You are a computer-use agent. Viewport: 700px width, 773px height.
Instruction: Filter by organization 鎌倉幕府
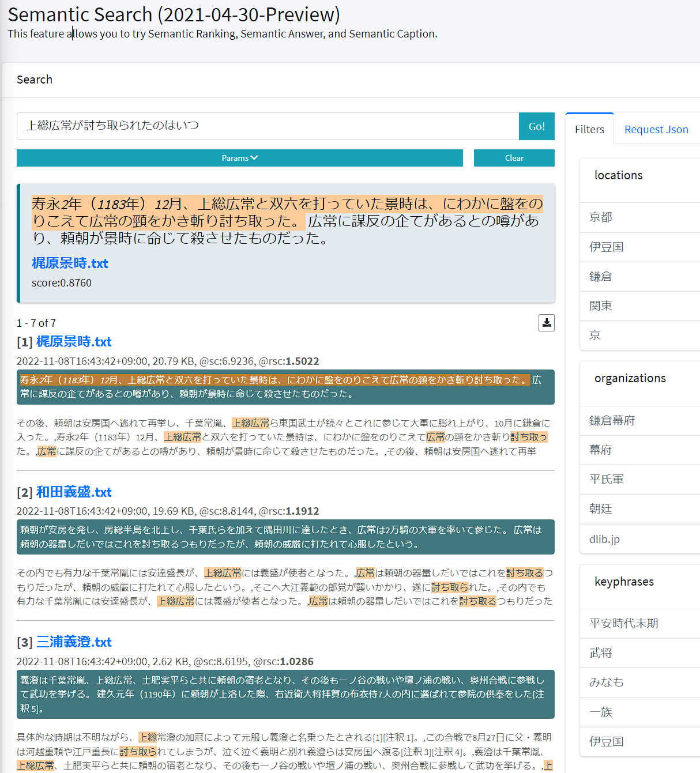pos(640,421)
